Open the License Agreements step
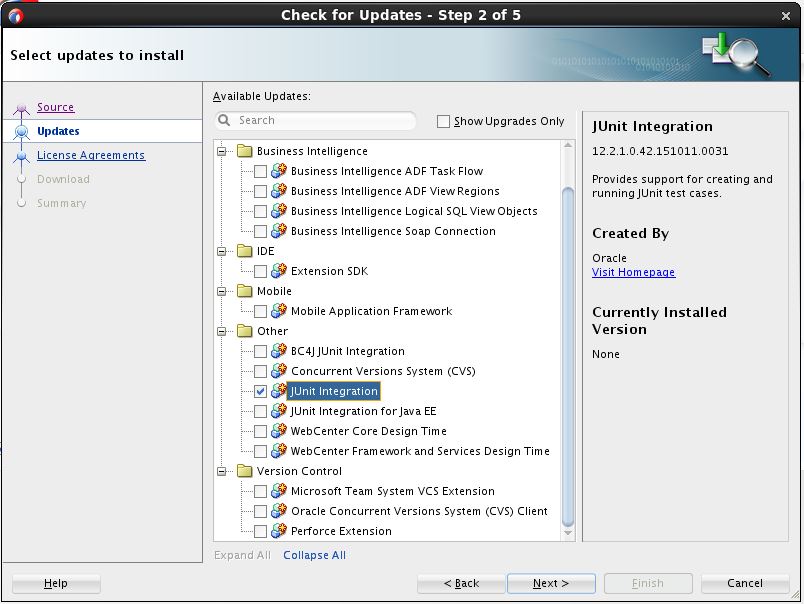 [90, 155]
